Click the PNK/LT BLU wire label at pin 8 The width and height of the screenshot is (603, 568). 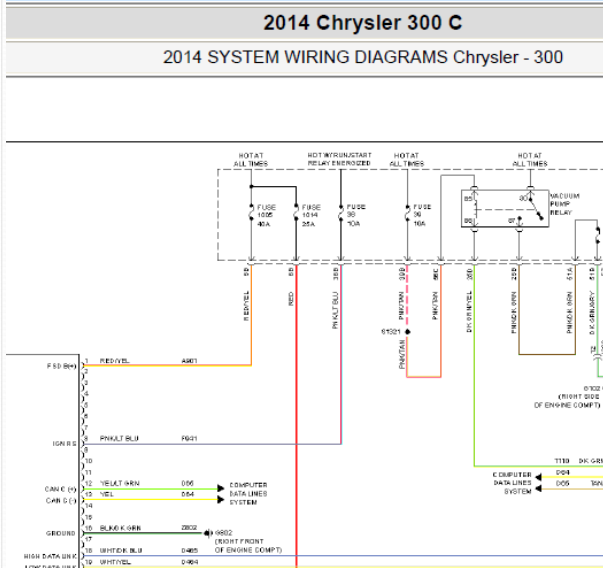coord(119,439)
